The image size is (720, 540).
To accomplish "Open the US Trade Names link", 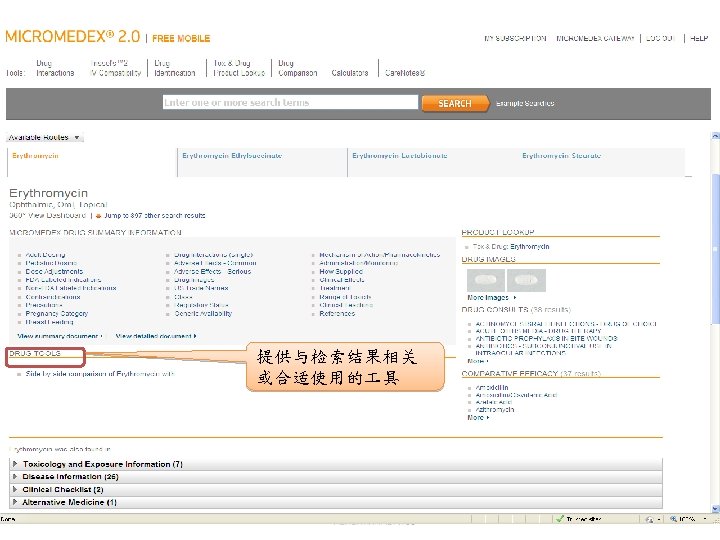I will coord(201,288).
